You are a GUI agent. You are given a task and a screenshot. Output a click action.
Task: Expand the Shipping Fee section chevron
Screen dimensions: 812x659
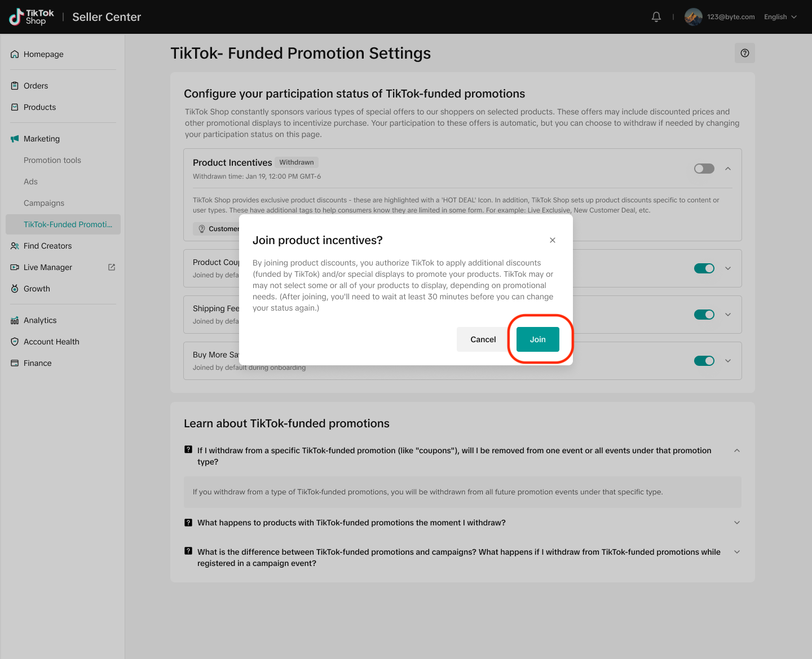click(728, 315)
